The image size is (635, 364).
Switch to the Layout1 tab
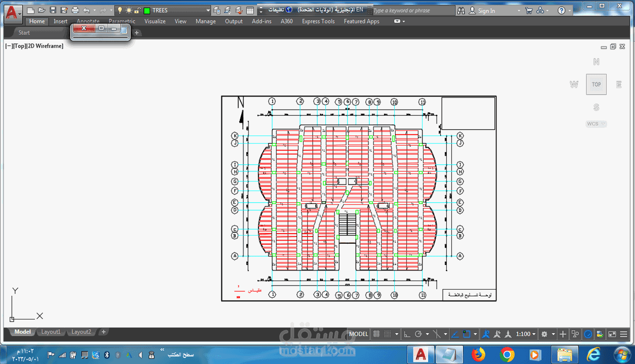(51, 332)
